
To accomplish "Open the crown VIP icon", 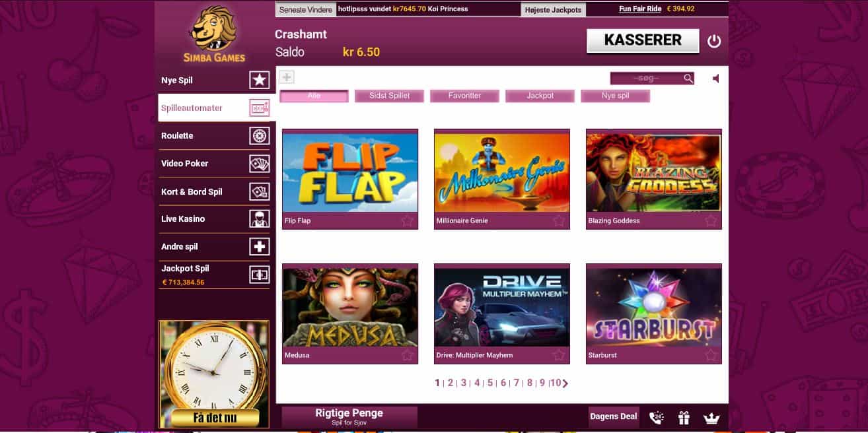I will click(711, 417).
